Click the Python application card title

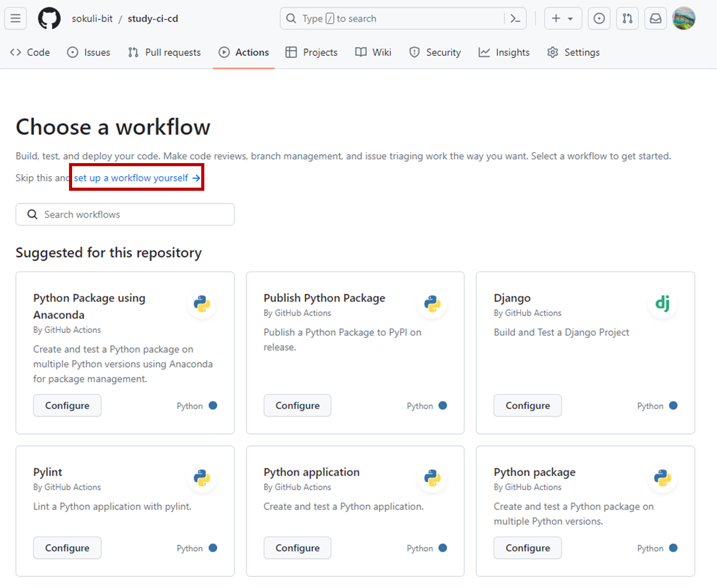pos(311,472)
